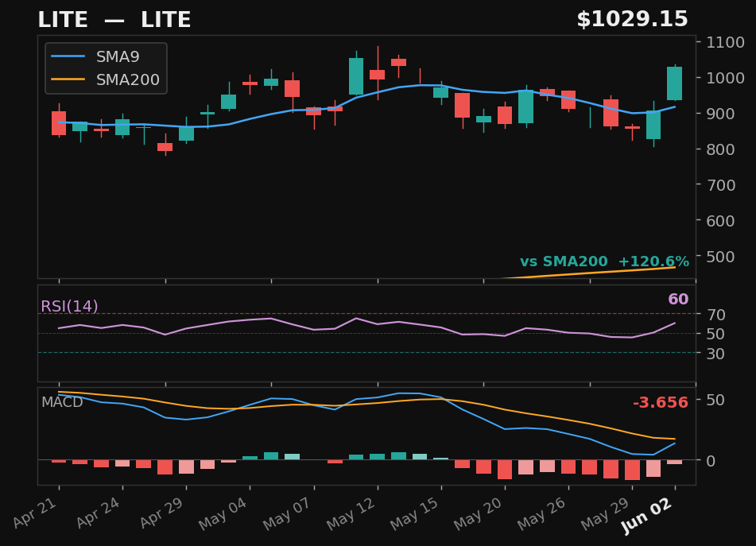Click the Jun 02 date label

pos(648,516)
